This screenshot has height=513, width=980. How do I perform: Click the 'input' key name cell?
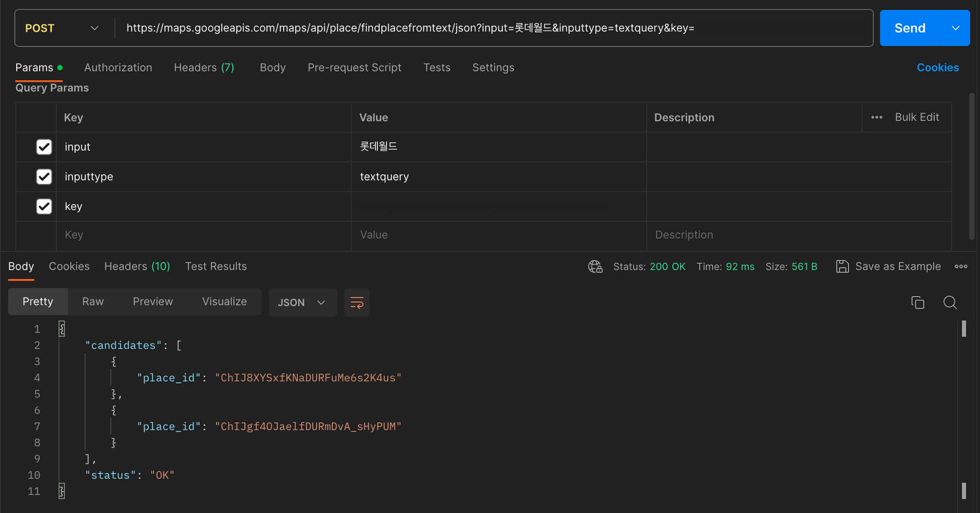point(204,147)
